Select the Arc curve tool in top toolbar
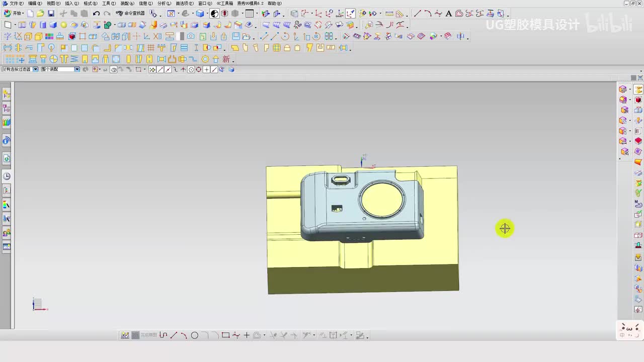 point(428,14)
